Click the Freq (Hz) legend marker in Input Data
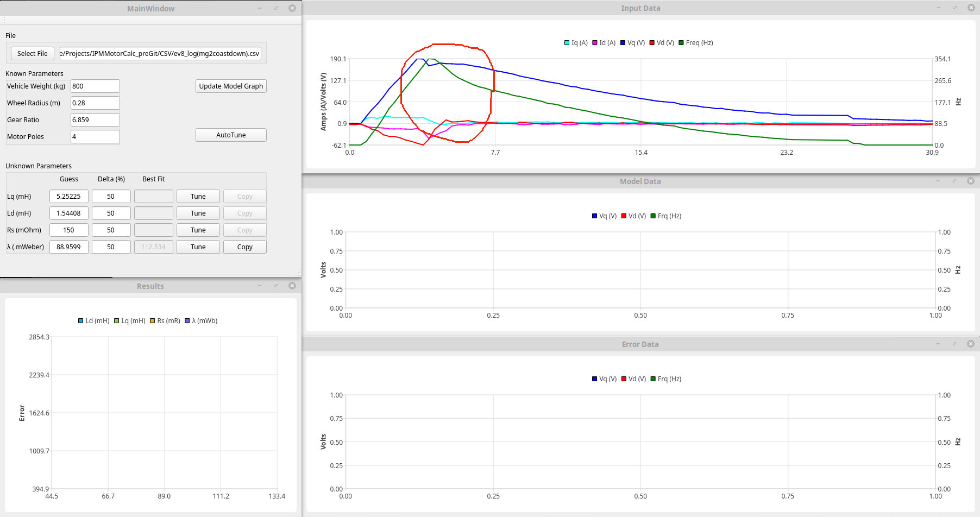 tap(681, 43)
